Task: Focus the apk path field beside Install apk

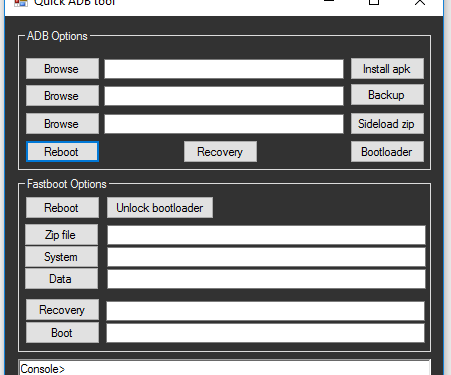Action: [x=224, y=69]
